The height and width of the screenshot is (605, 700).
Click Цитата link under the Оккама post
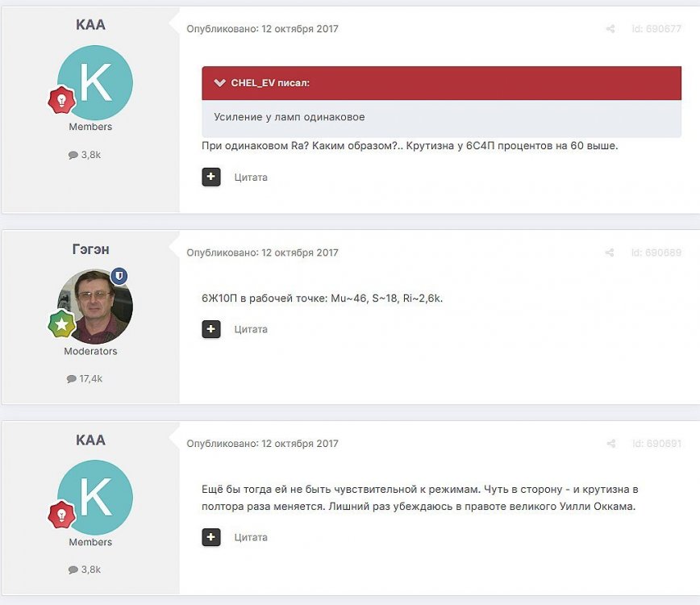point(251,537)
